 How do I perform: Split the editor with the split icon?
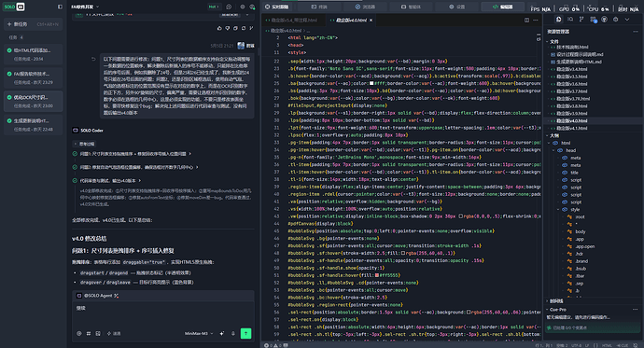(526, 20)
